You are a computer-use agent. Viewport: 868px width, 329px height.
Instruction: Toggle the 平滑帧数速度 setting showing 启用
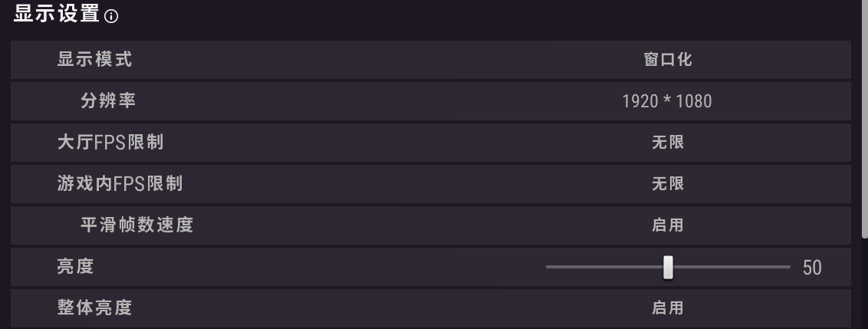[x=667, y=225]
